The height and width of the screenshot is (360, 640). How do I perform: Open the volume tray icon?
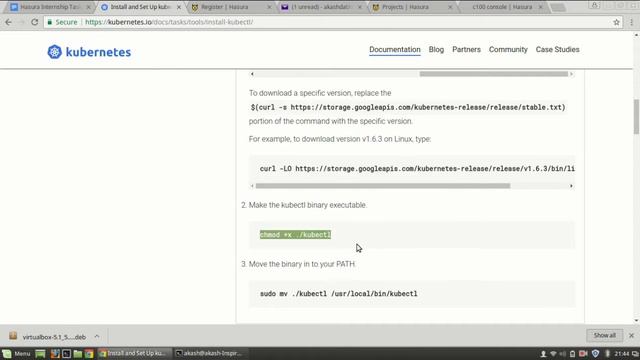(563, 353)
